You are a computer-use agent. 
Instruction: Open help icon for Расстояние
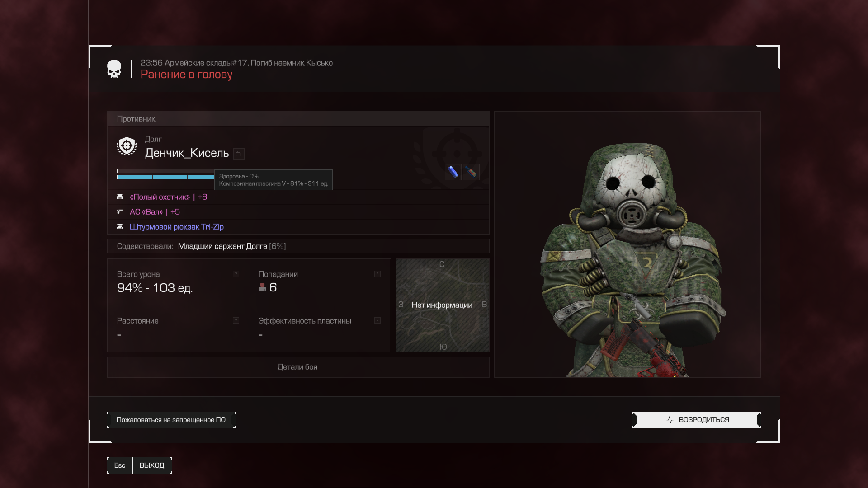click(236, 320)
